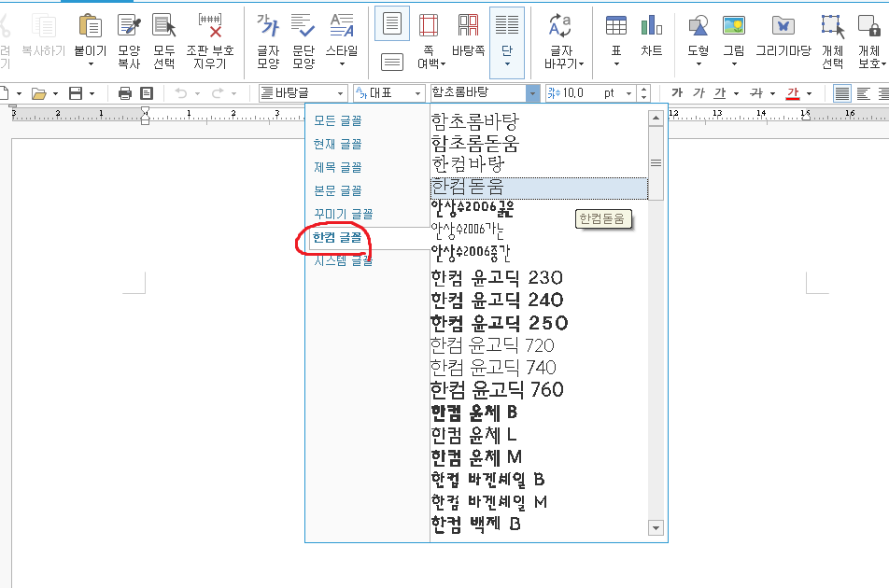Toggle justify paragraph alignment
This screenshot has width=889, height=588.
click(842, 93)
